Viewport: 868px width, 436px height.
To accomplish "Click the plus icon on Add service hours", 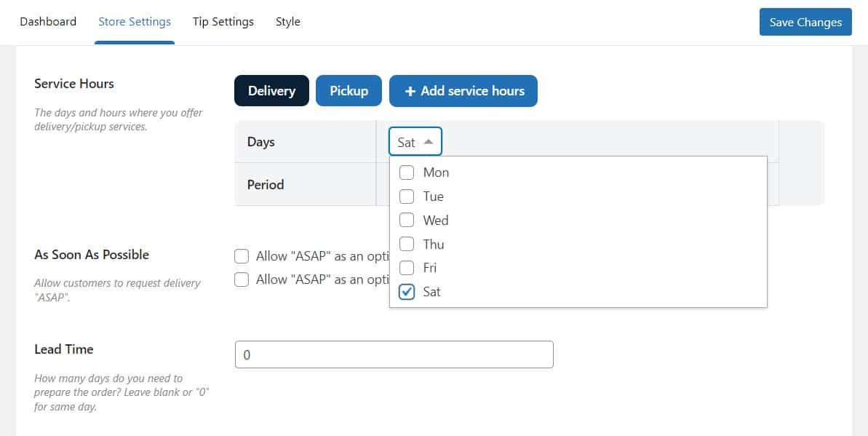I will click(x=410, y=92).
